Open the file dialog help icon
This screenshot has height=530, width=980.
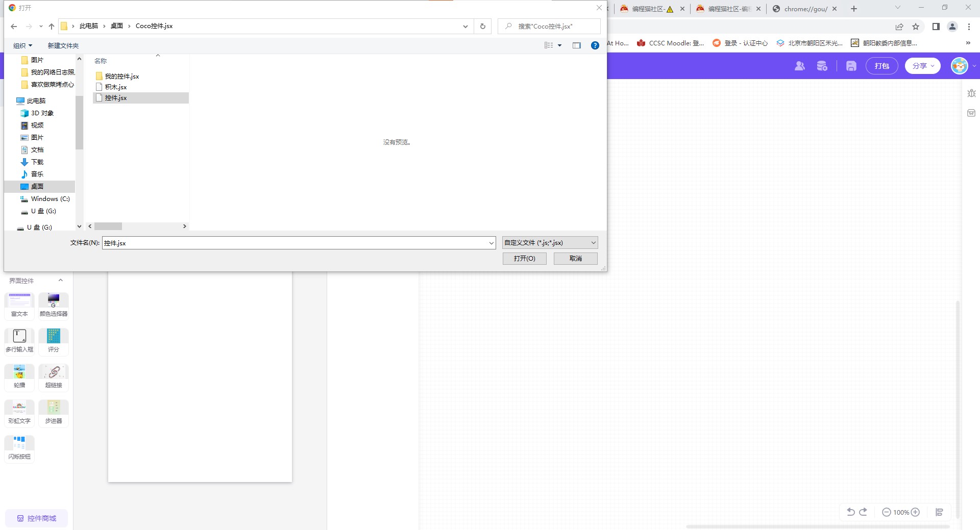pos(595,45)
